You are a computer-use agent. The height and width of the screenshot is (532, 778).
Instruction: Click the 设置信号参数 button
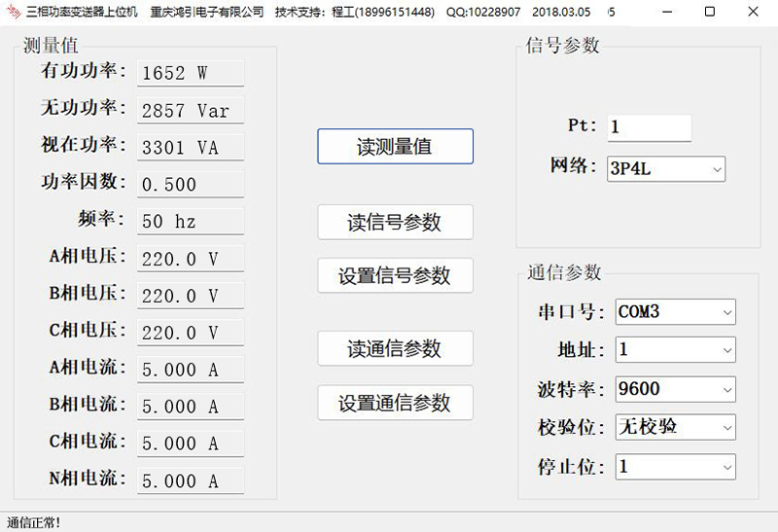tap(395, 275)
